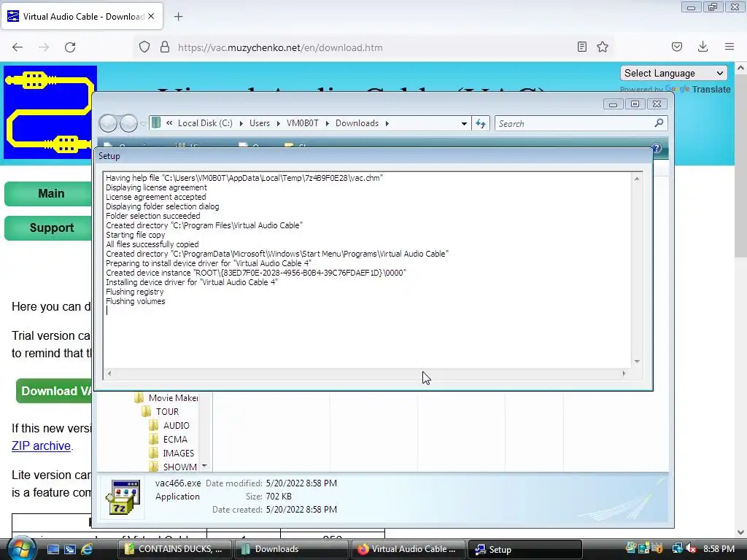Click the 8:58 PM clock
This screenshot has width=747, height=560.
click(x=719, y=549)
